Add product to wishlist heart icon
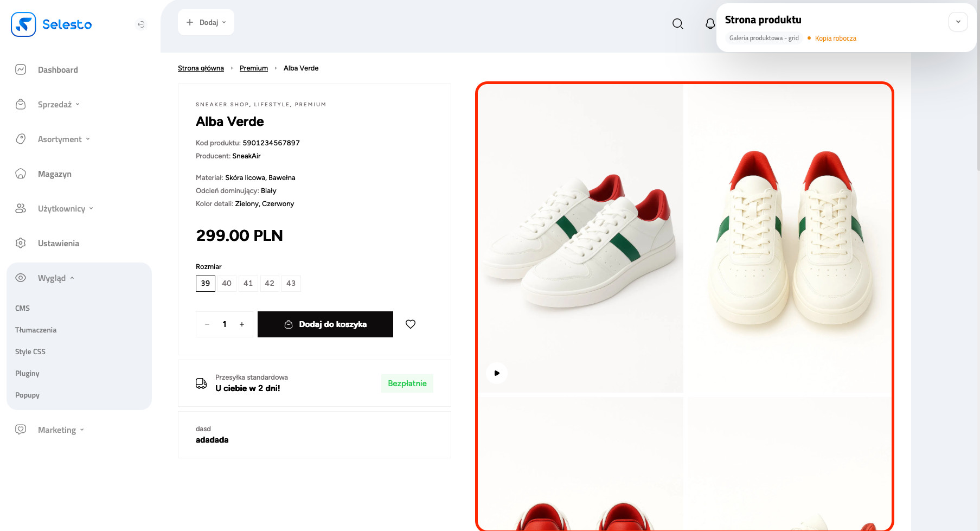 (x=411, y=324)
